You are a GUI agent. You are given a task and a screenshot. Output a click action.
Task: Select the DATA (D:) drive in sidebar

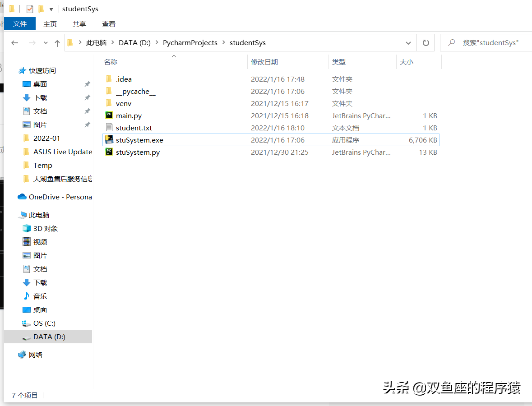[x=48, y=337]
